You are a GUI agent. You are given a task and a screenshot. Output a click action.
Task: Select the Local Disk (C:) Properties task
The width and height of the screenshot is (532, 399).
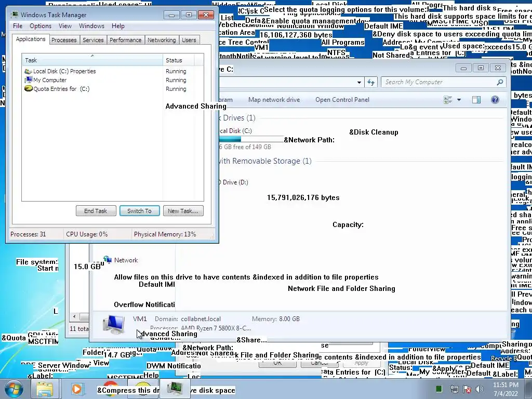pos(112,71)
